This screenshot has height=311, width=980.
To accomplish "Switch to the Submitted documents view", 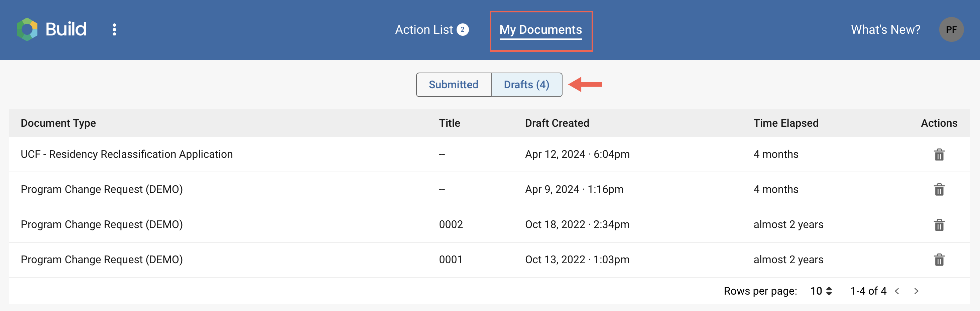I will [x=453, y=85].
